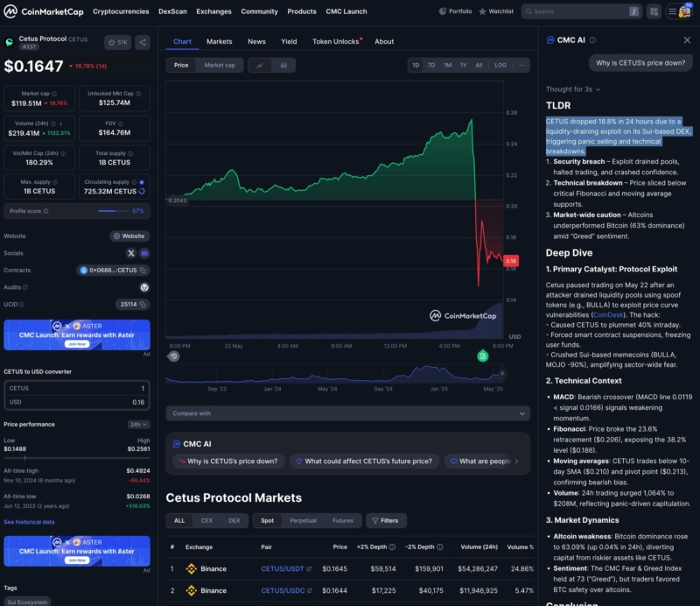Open the Yield tab
This screenshot has width=700, height=606.
click(x=289, y=41)
